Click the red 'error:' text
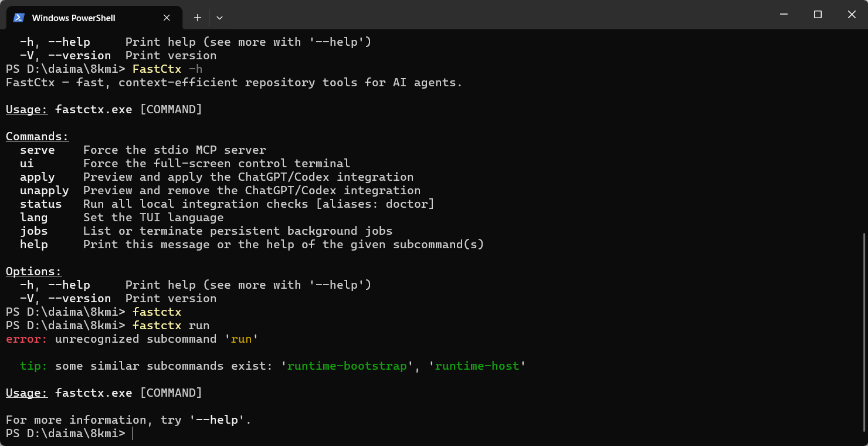 coord(26,339)
